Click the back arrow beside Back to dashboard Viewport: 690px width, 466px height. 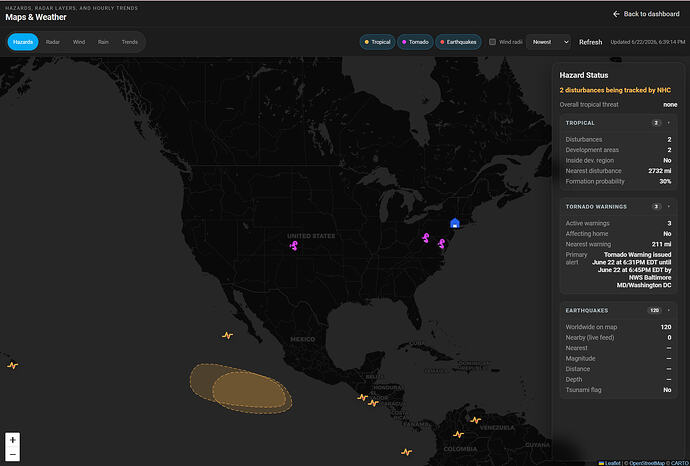617,14
